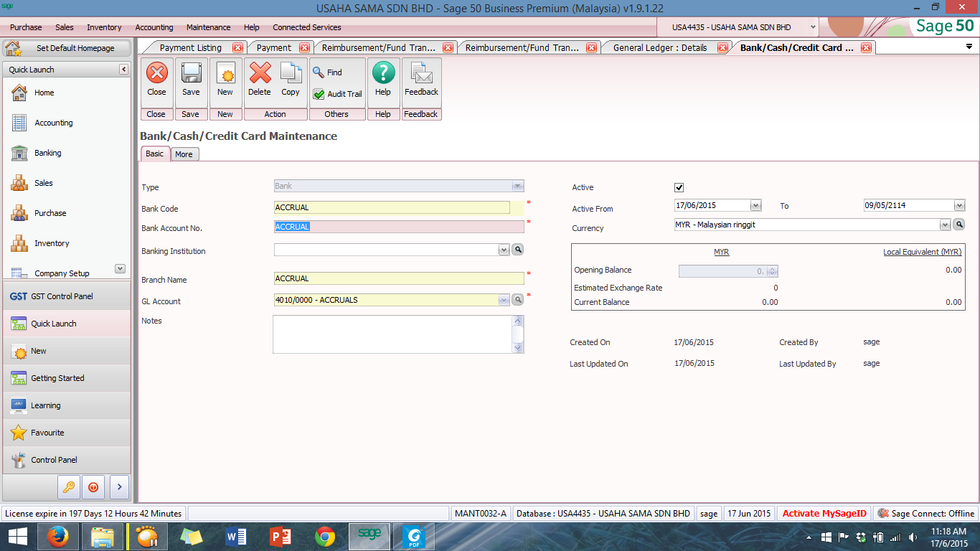Click the Bank Code field
Viewport: 980px width, 551px height.
(392, 207)
